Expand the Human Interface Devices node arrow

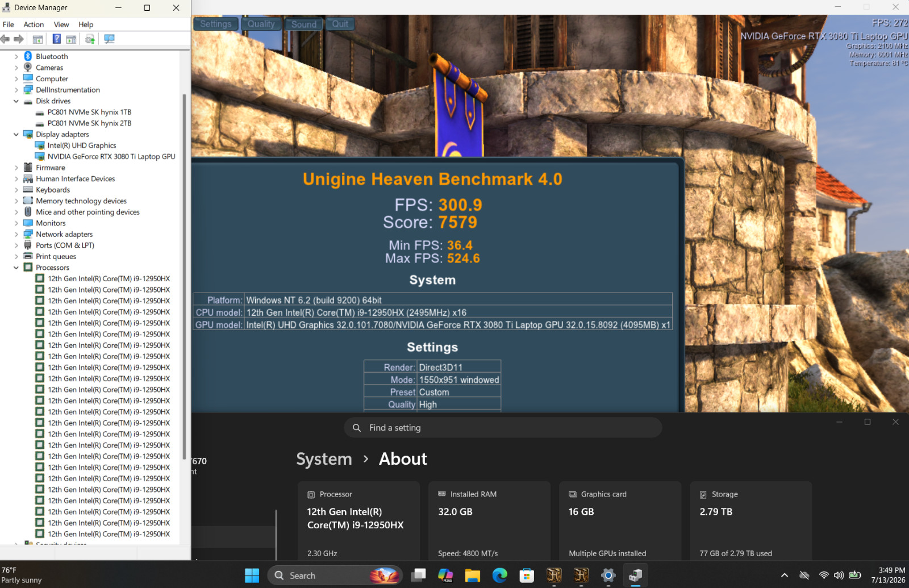tap(16, 179)
